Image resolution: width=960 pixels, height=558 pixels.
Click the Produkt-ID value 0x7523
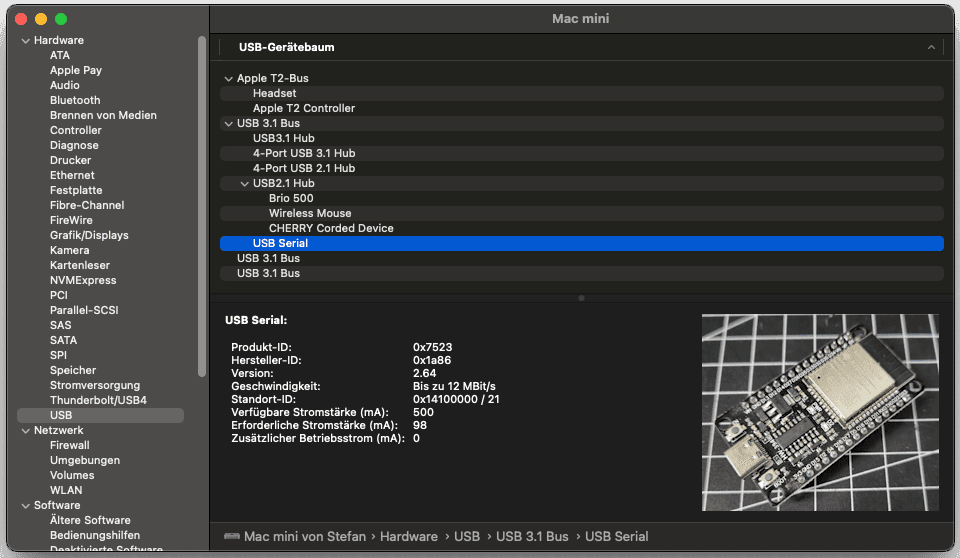[x=433, y=347]
